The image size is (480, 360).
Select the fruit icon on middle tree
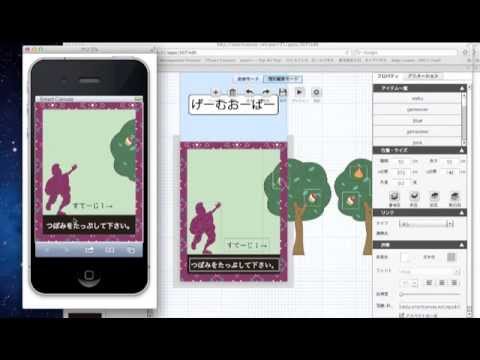[312, 197]
